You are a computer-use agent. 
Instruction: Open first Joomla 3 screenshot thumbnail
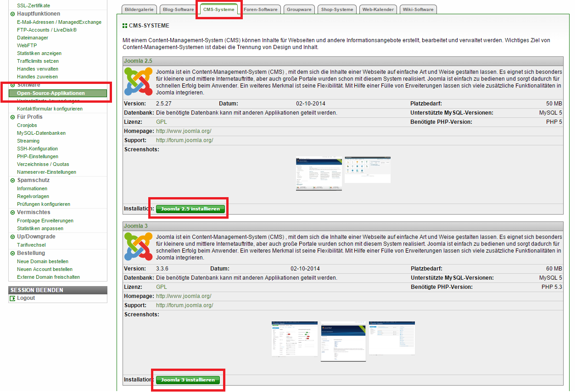pos(295,339)
